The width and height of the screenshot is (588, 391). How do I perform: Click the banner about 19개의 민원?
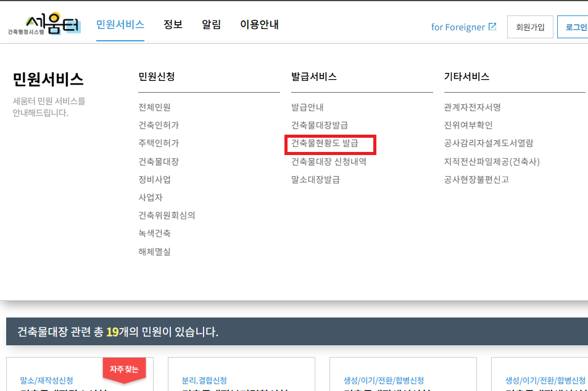click(x=297, y=332)
